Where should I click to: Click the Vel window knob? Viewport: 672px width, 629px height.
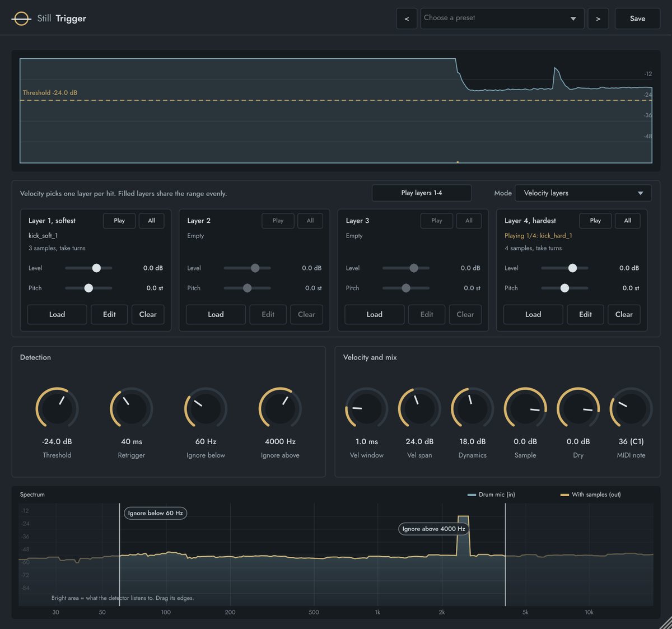(367, 408)
